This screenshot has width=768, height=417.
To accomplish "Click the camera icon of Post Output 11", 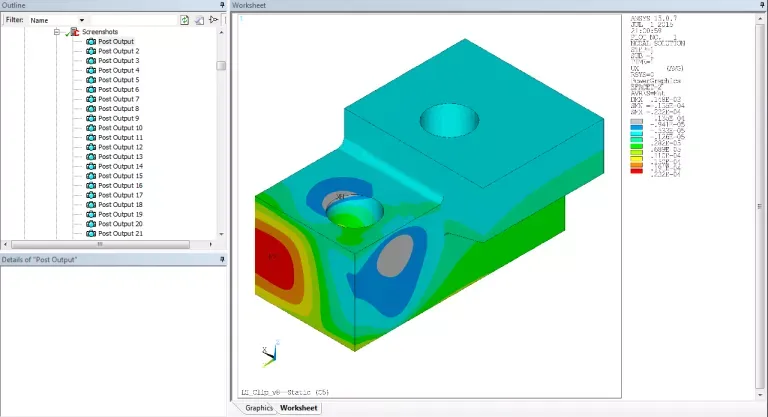I will pyautogui.click(x=91, y=138).
